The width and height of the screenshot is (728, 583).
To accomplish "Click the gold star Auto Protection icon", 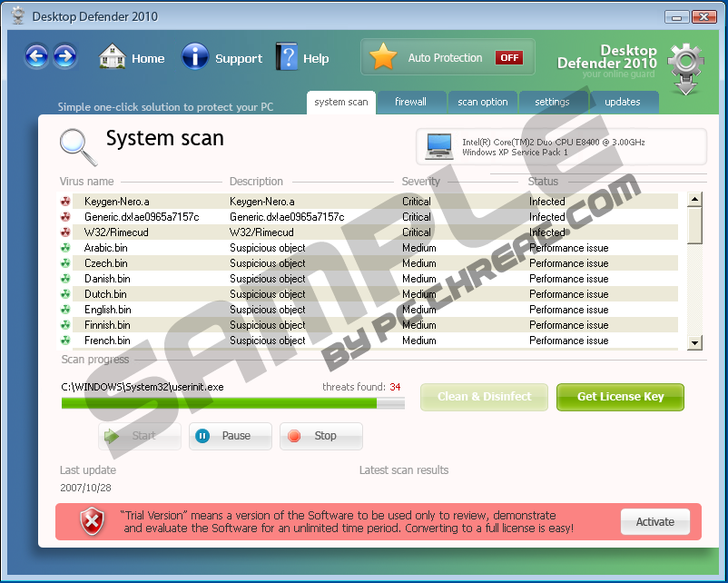I will coord(383,57).
